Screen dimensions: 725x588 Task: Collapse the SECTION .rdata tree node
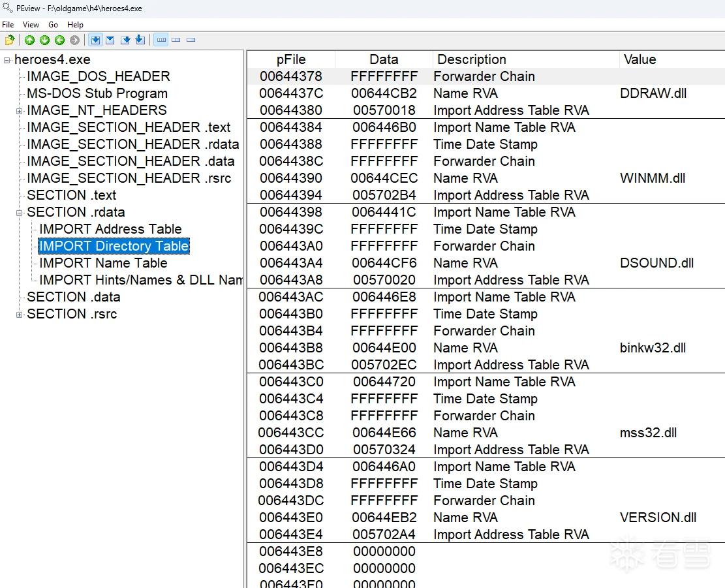point(19,213)
